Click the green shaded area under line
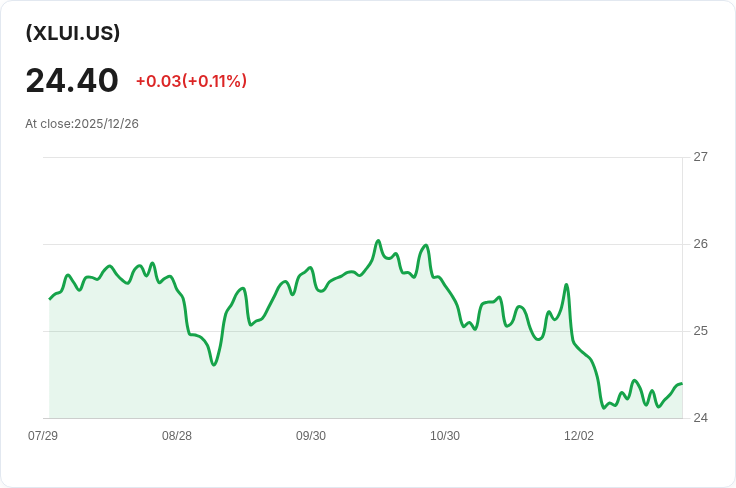The height and width of the screenshot is (488, 736). 350,370
